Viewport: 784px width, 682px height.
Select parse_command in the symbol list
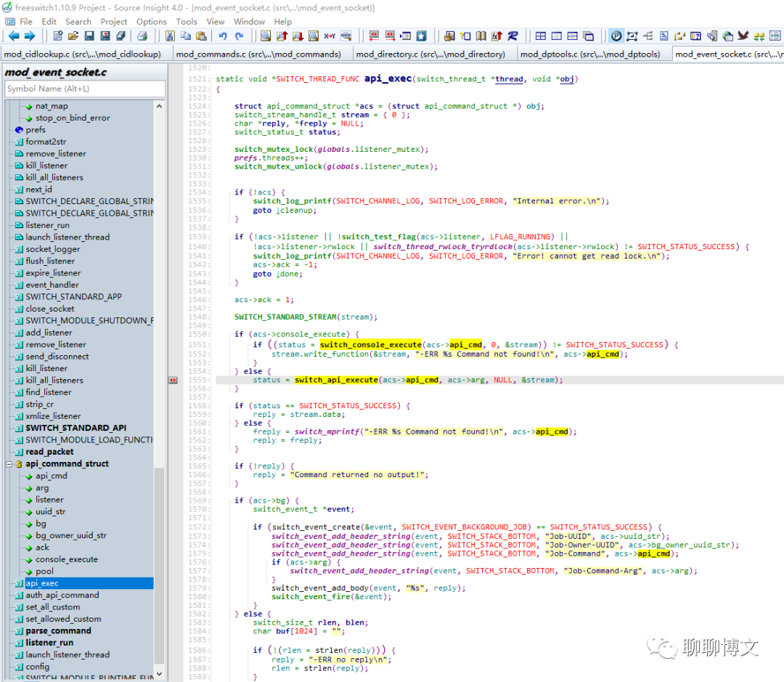[58, 630]
